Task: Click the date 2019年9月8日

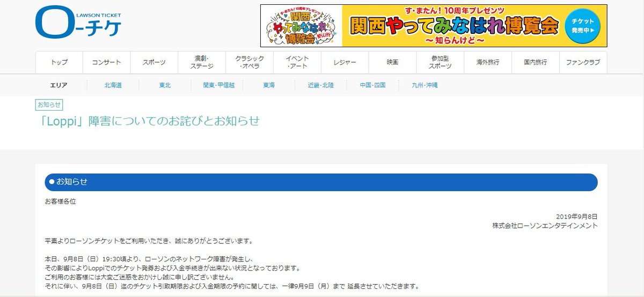Action: 577,216
